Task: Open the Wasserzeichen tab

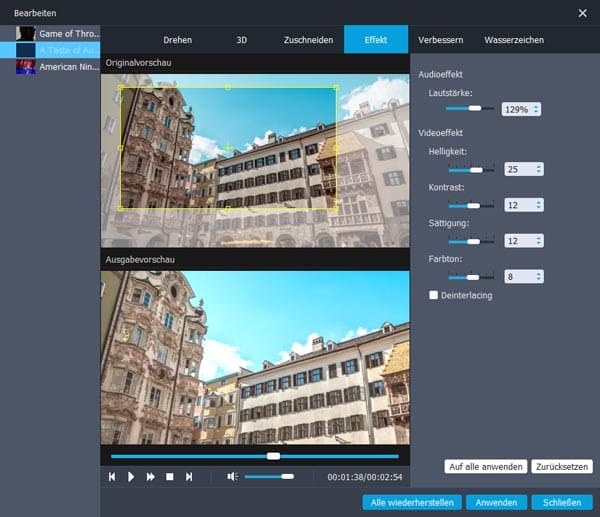Action: [x=513, y=40]
